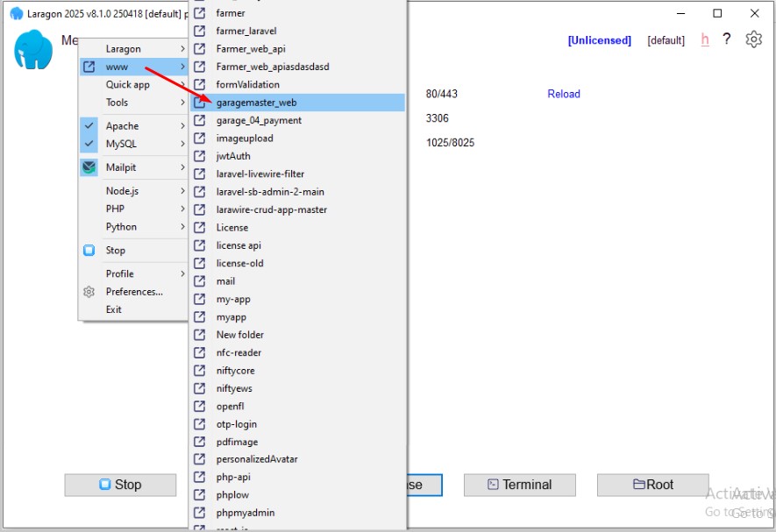The width and height of the screenshot is (776, 532).
Task: Open the niftyews entry
Action: 297,388
